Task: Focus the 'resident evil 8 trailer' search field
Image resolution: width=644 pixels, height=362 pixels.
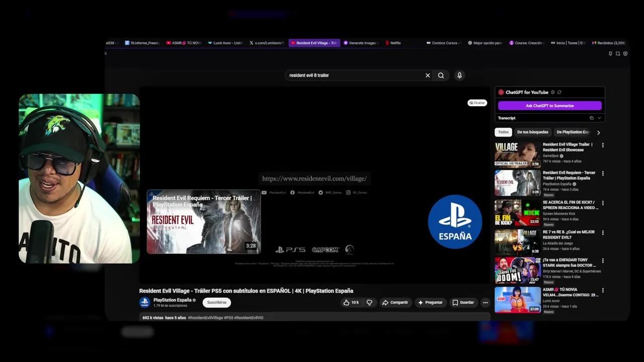Action: click(x=355, y=75)
